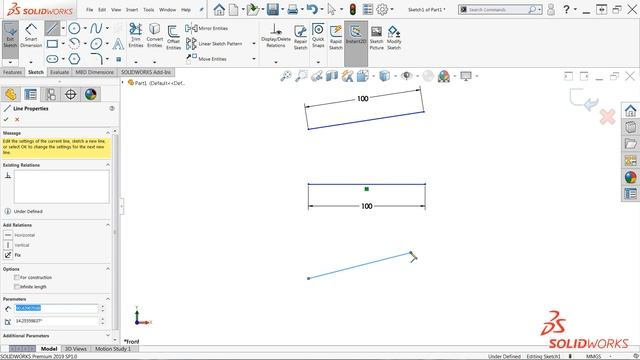This screenshot has height=360, width=640.
Task: Select the Smart Dimension tool
Action: (31, 36)
